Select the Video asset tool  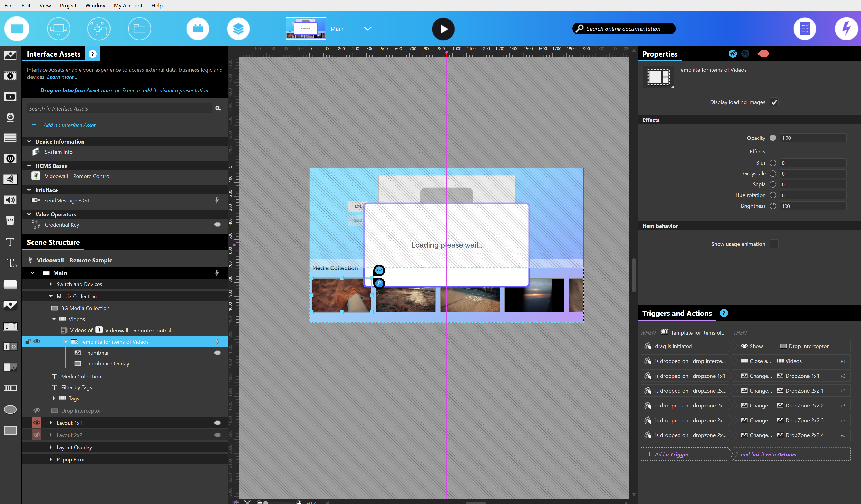(10, 76)
